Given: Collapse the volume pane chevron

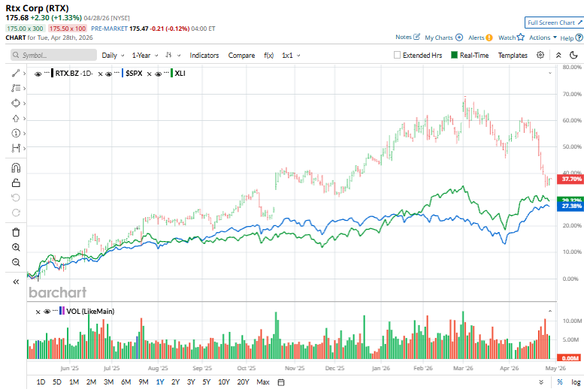Looking at the screenshot, I should click(550, 311).
